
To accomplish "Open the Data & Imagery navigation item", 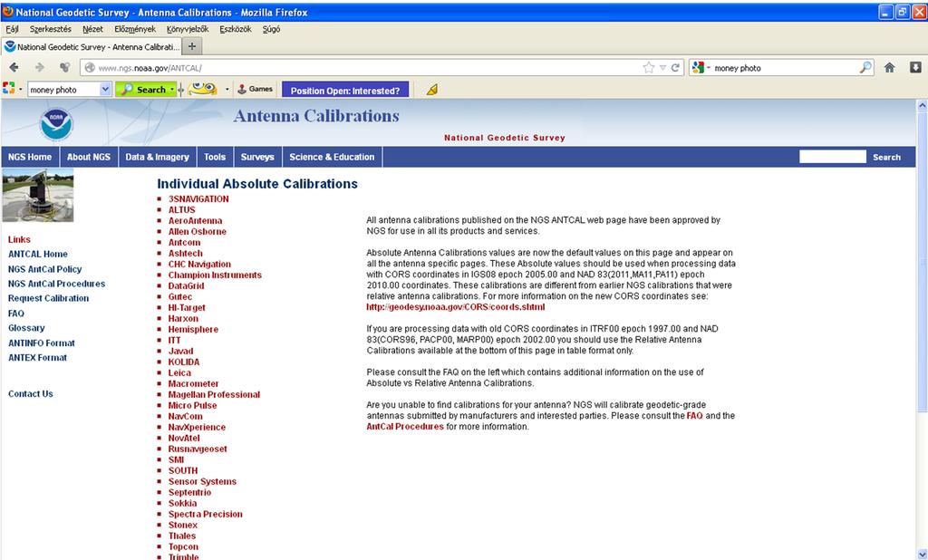I will coord(158,157).
